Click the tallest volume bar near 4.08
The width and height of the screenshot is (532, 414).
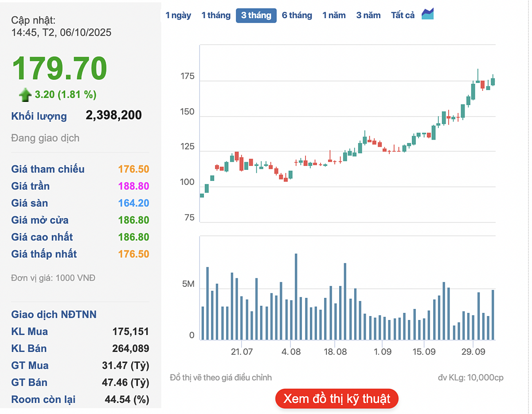click(296, 297)
